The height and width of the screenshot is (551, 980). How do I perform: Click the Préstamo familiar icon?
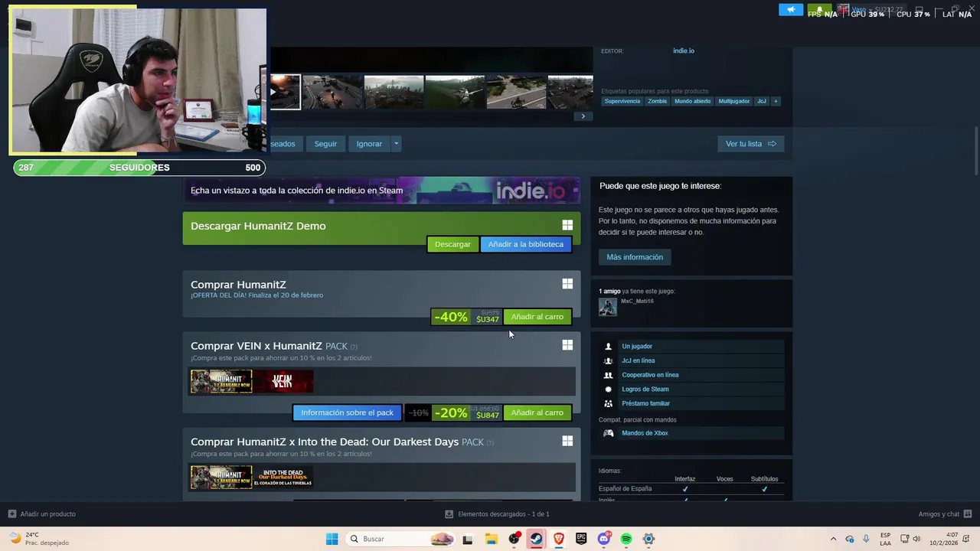tap(608, 403)
